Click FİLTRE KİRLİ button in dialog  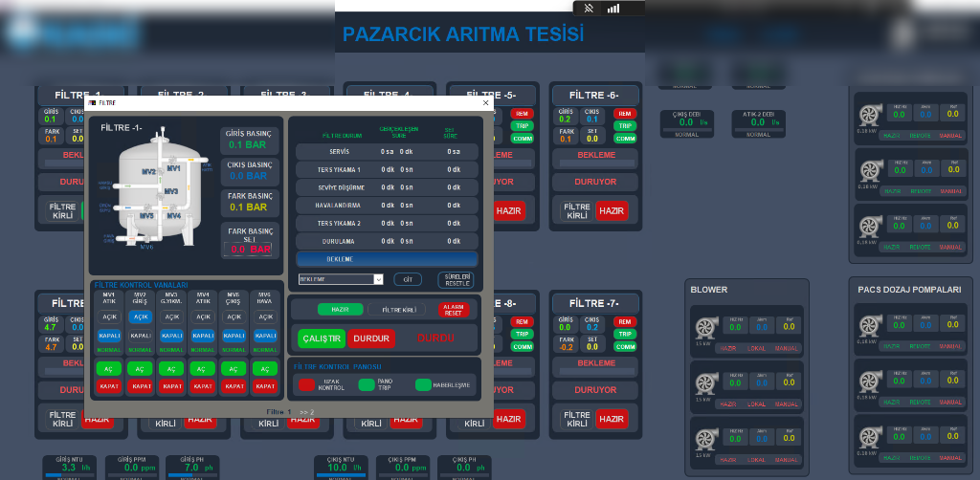pyautogui.click(x=396, y=309)
